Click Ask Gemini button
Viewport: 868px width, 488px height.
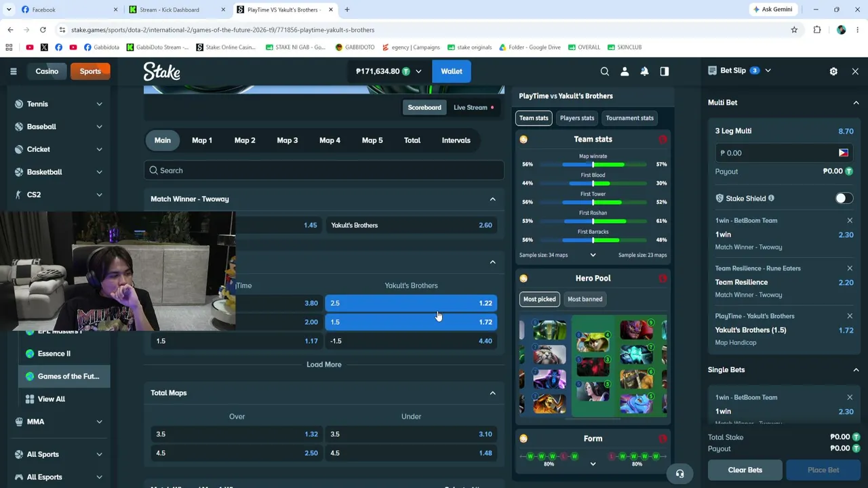(772, 9)
